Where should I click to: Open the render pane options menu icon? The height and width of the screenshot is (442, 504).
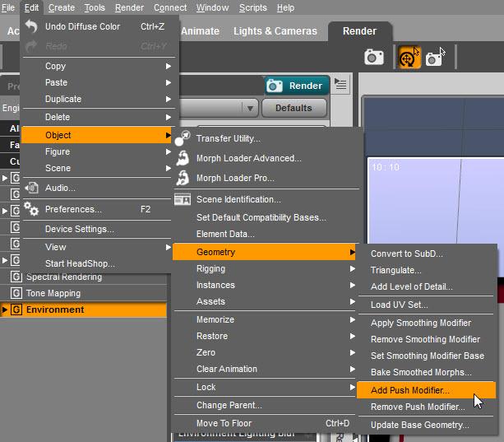click(340, 84)
